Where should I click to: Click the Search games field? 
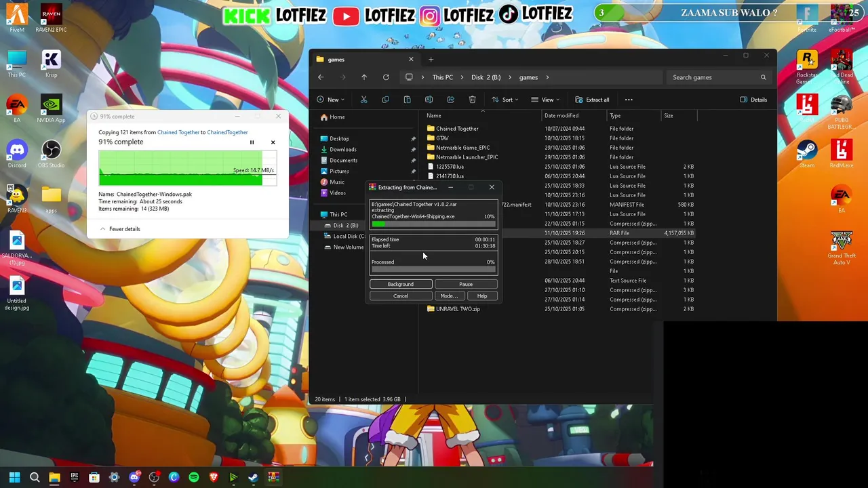click(720, 77)
